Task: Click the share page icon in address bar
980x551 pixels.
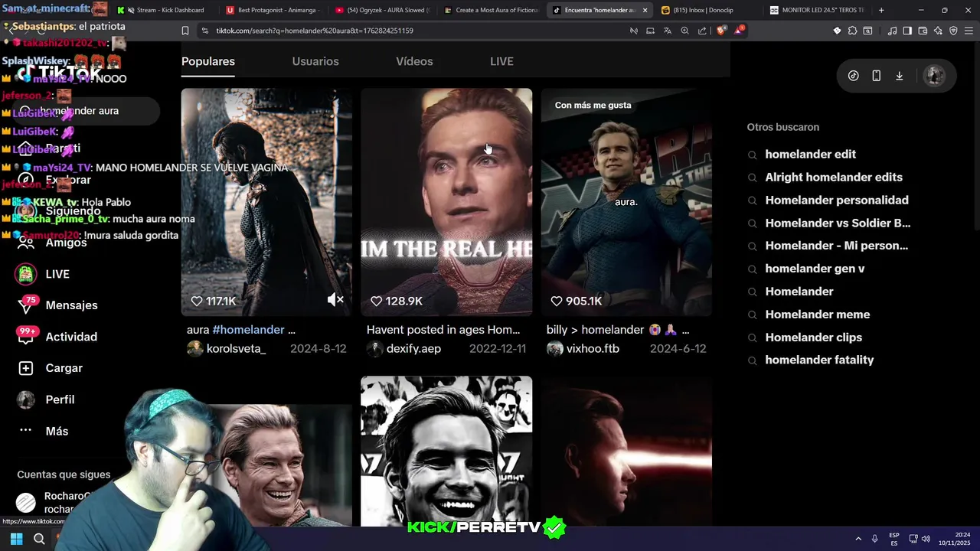Action: [x=702, y=31]
